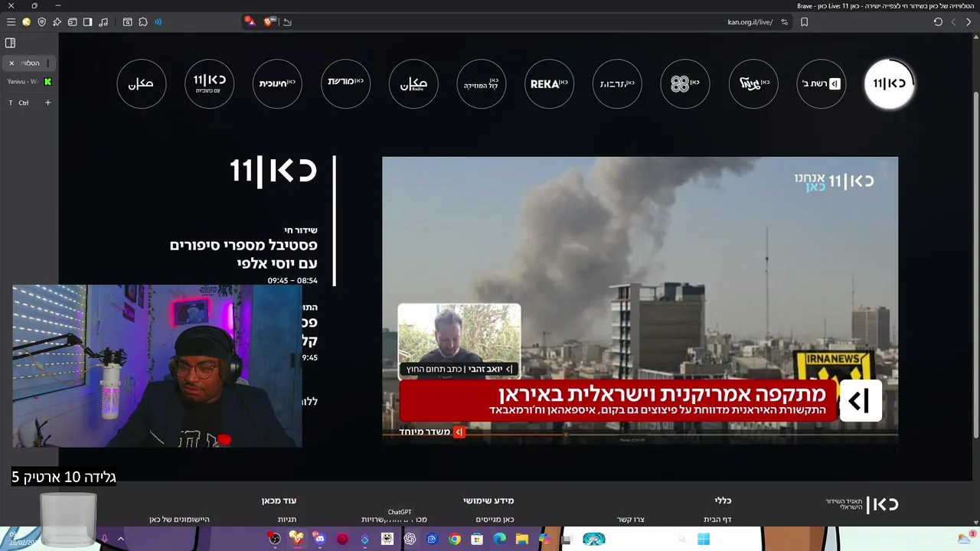Click the large כאן 11 logo heading
Image resolution: width=980 pixels, height=551 pixels.
(x=274, y=171)
